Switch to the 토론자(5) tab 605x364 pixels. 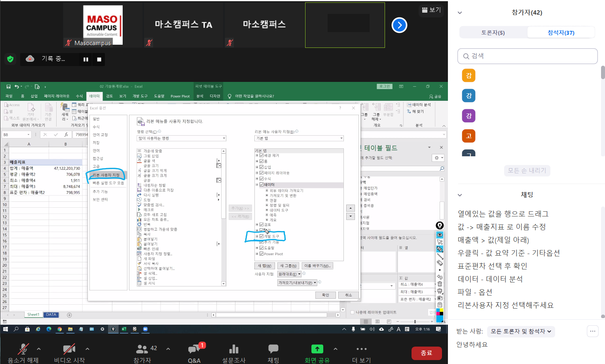pyautogui.click(x=493, y=32)
